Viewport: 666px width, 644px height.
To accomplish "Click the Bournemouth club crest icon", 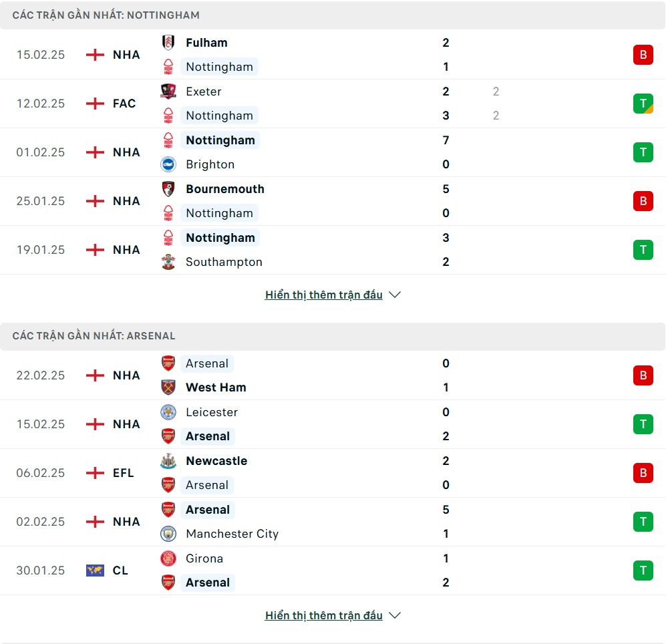I will point(168,189).
